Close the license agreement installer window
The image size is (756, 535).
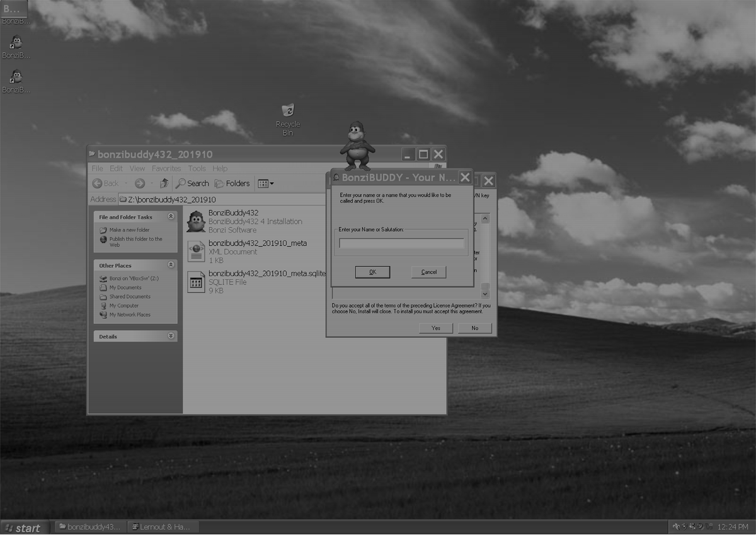(x=488, y=181)
